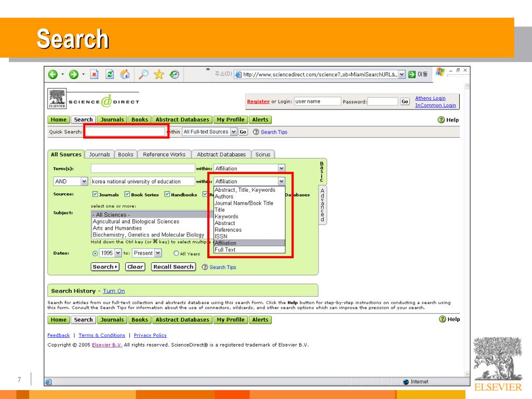This screenshot has height=399, width=532.
Task: Open the 1995 start year dropdown
Action: pos(118,253)
